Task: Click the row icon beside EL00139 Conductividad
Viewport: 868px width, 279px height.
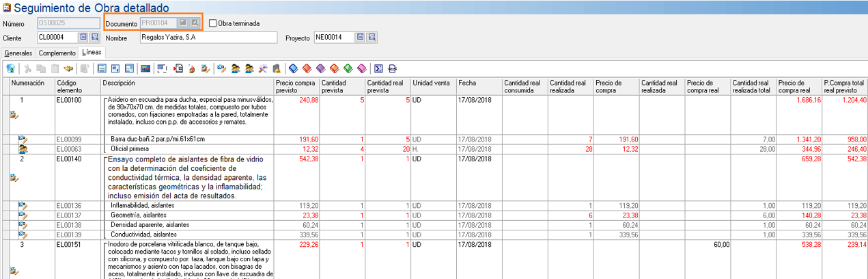Action: pyautogui.click(x=23, y=234)
